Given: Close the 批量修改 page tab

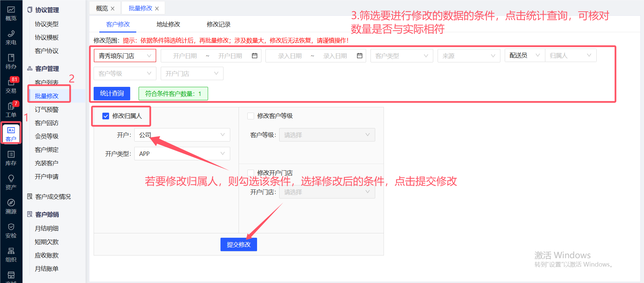Looking at the screenshot, I should pos(157,9).
